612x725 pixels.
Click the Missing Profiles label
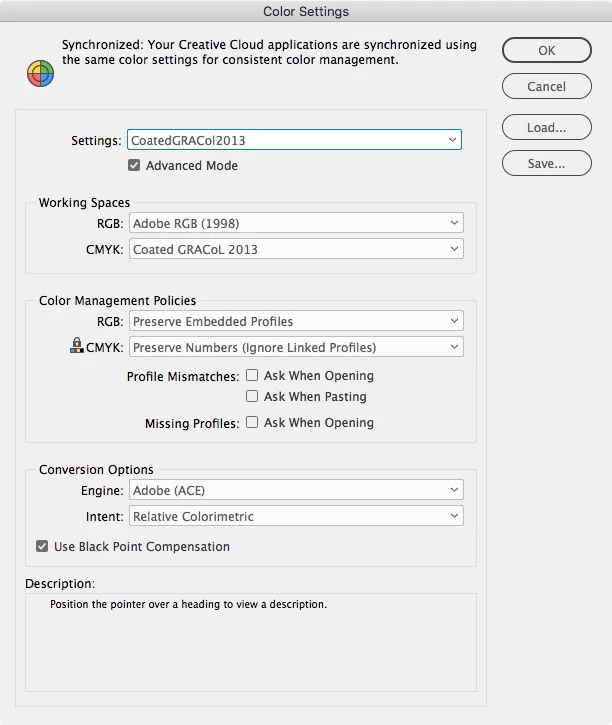click(x=192, y=424)
